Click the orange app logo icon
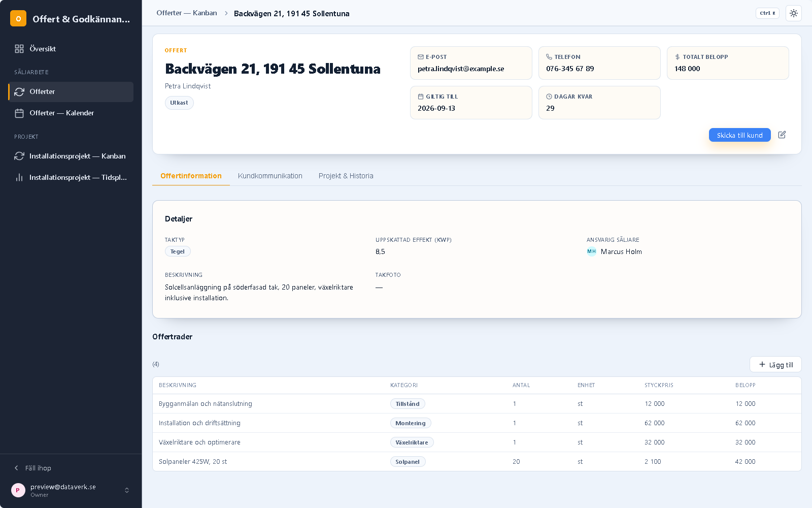Screen dimensions: 812x508 click(18, 19)
